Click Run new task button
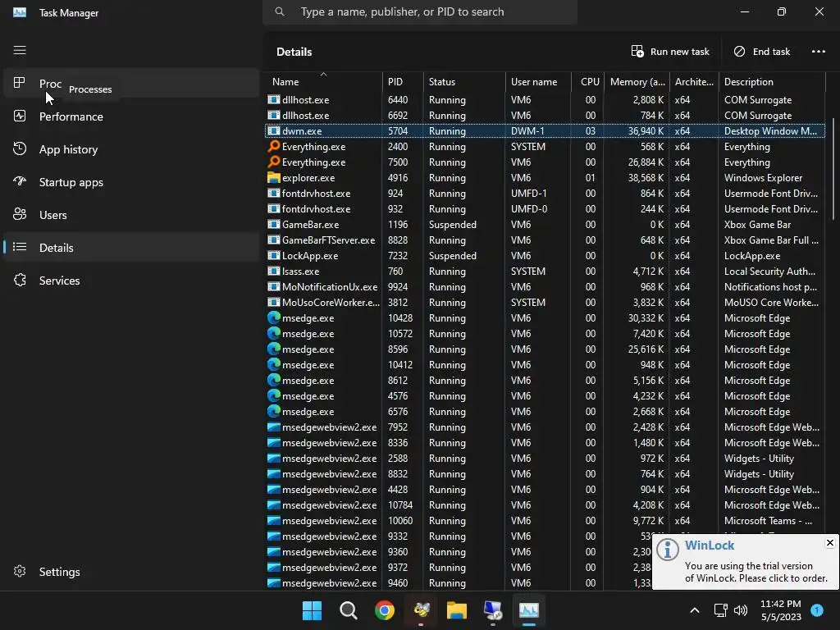Screen dimensions: 840x630 (670, 52)
